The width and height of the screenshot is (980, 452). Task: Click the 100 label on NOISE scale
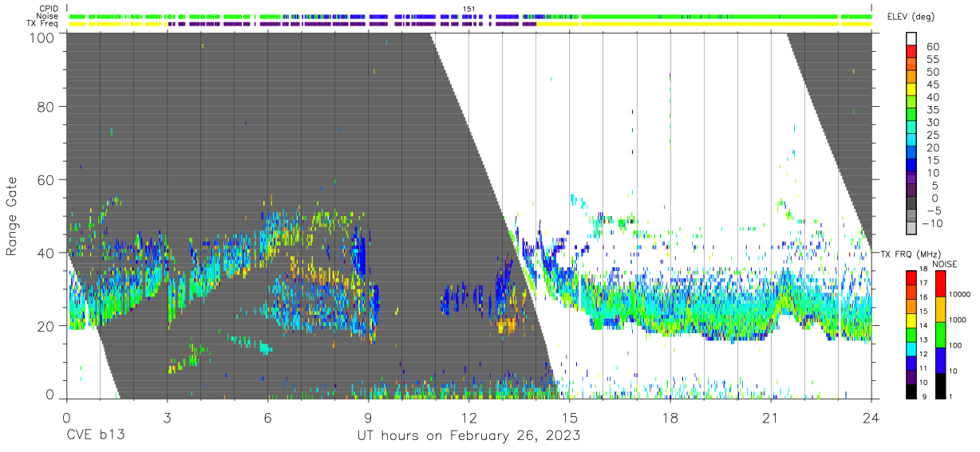pyautogui.click(x=956, y=345)
